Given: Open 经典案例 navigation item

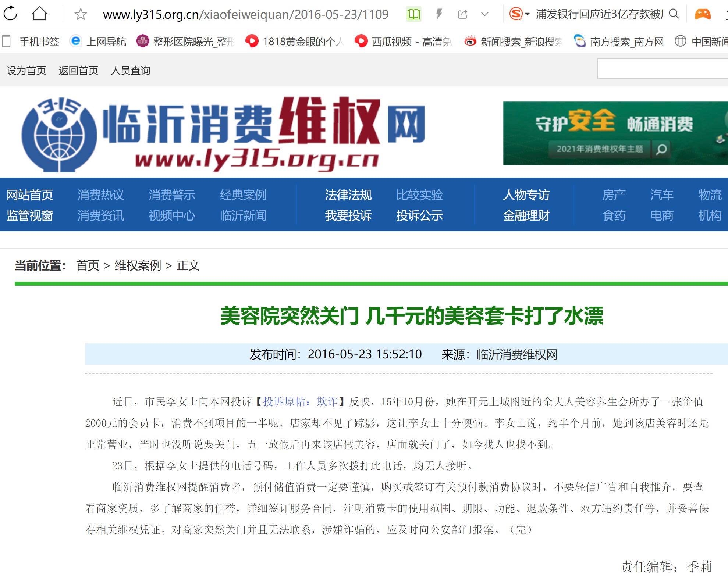Looking at the screenshot, I should tap(243, 195).
